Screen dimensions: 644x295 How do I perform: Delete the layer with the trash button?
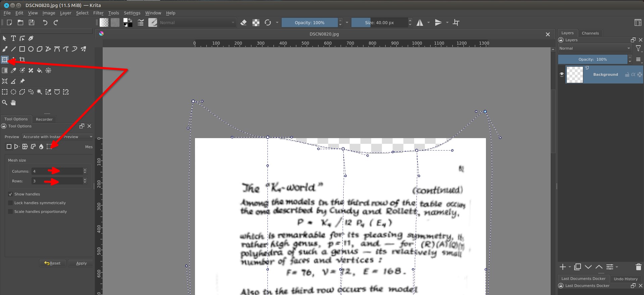click(x=638, y=267)
